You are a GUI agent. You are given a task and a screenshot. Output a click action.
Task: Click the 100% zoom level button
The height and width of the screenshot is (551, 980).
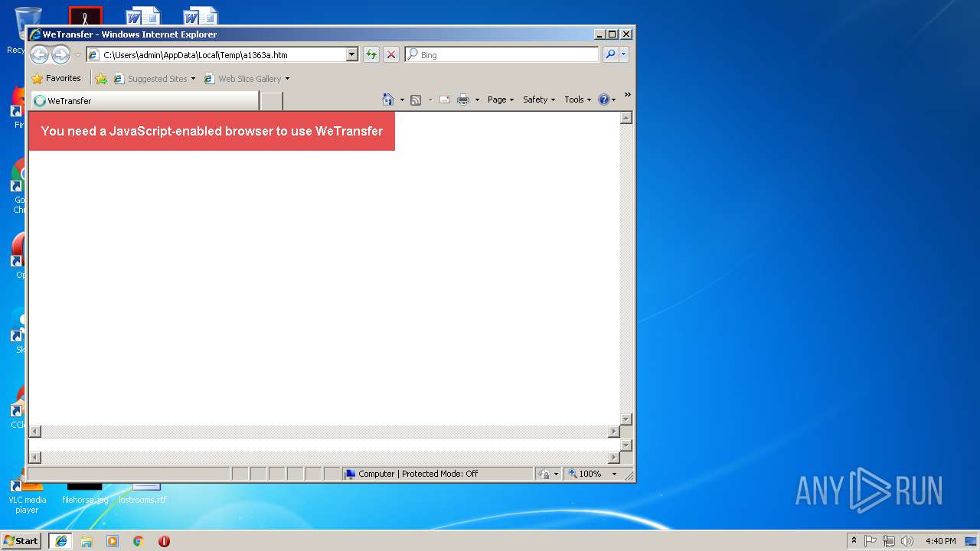[x=585, y=474]
